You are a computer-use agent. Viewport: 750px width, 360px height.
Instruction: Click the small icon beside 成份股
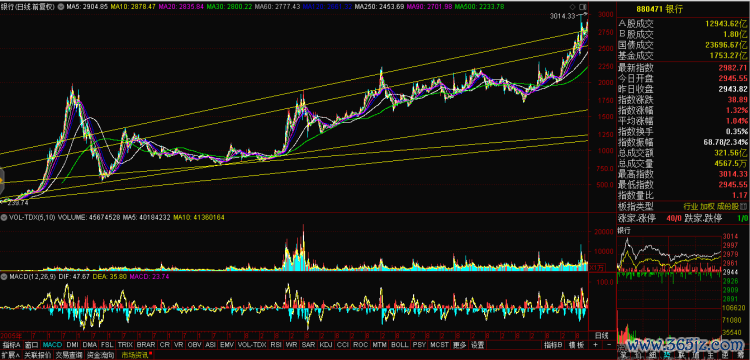pyautogui.click(x=743, y=207)
